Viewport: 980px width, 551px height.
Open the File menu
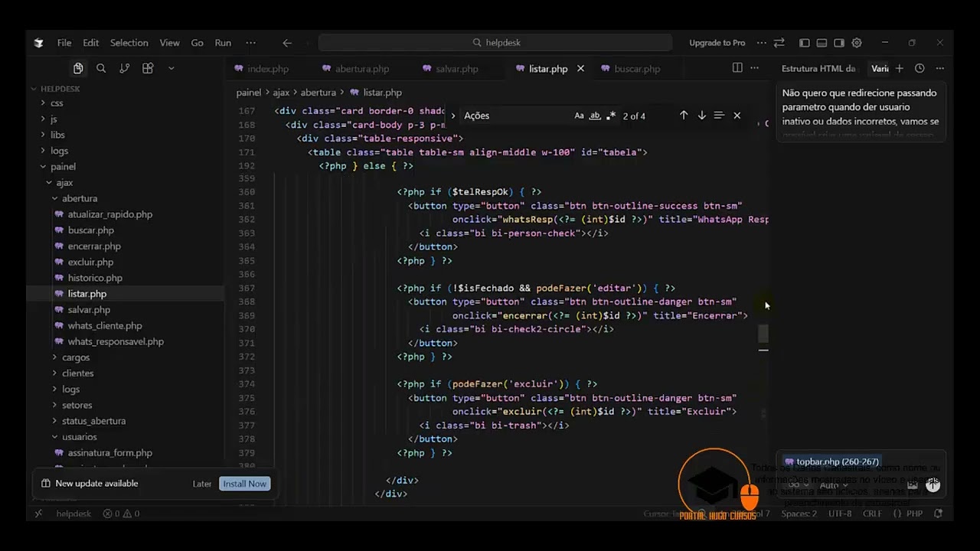pyautogui.click(x=64, y=43)
